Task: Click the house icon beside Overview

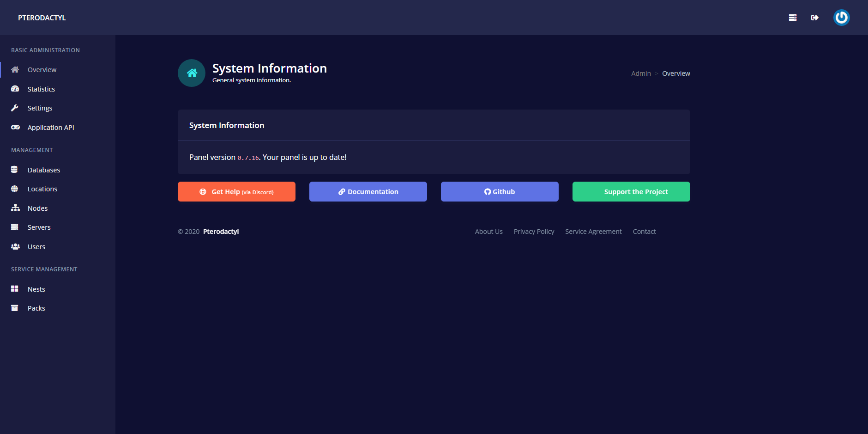Action: coord(15,70)
